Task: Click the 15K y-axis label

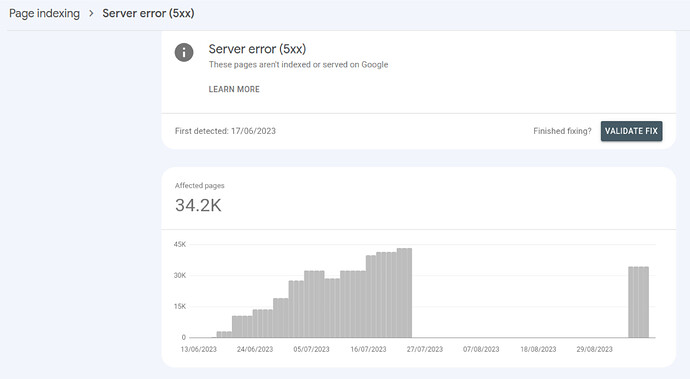Action: [180, 306]
